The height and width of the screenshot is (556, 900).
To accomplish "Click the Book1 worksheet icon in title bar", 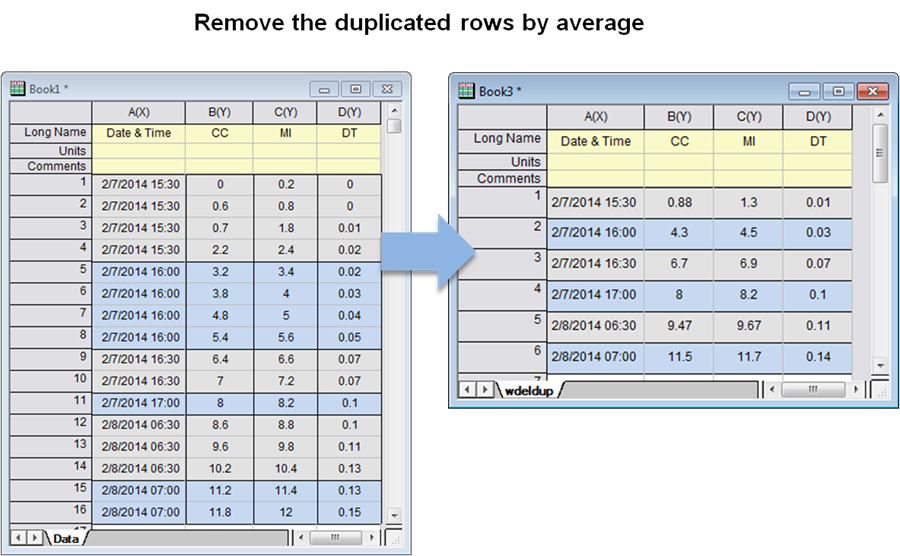I will (18, 88).
